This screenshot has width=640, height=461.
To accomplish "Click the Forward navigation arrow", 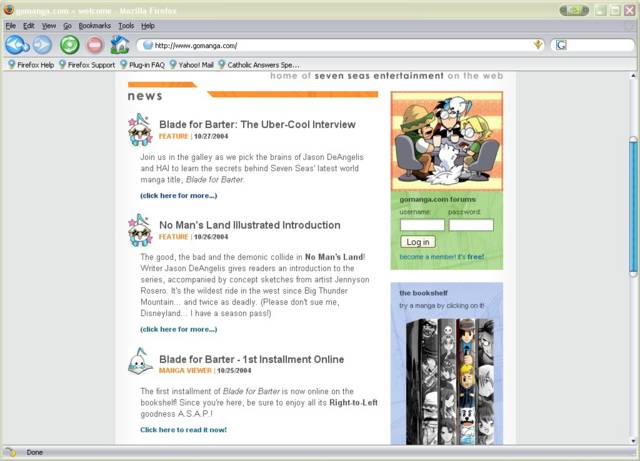I will pos(42,45).
